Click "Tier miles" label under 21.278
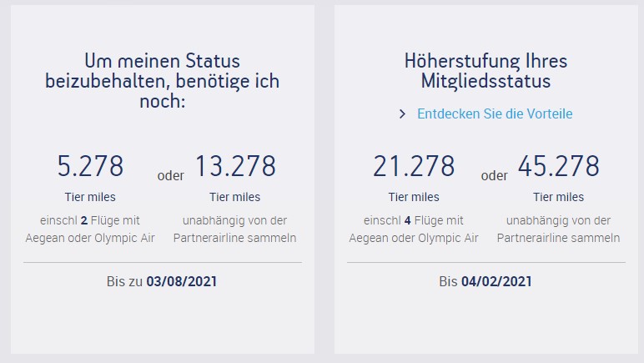The width and height of the screenshot is (644, 363). point(414,197)
